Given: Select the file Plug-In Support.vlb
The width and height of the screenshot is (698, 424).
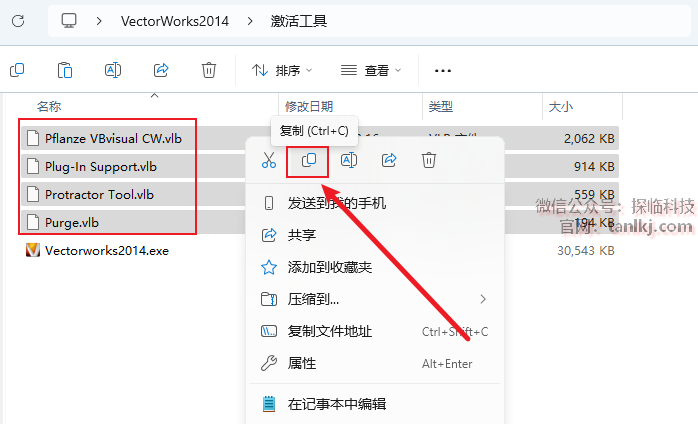Looking at the screenshot, I should (101, 167).
